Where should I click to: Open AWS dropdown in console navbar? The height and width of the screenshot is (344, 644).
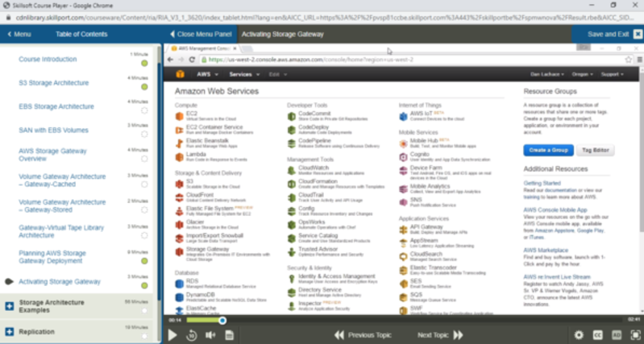pos(207,74)
